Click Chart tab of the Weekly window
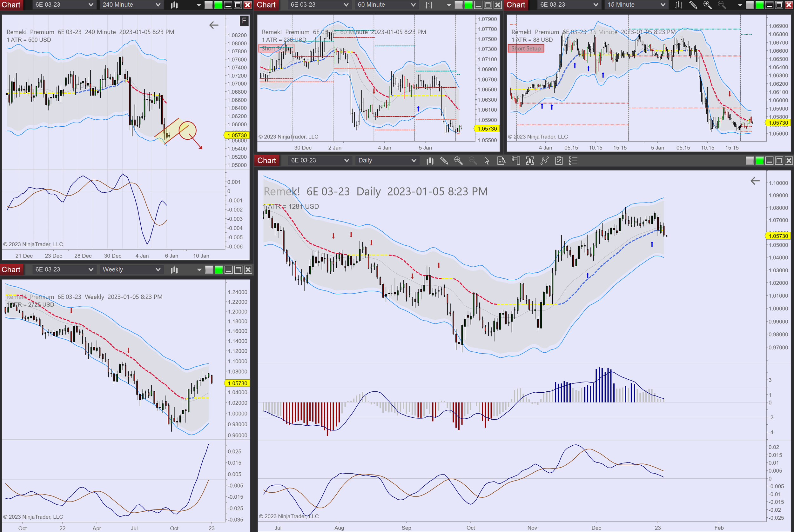794x532 pixels. point(11,270)
